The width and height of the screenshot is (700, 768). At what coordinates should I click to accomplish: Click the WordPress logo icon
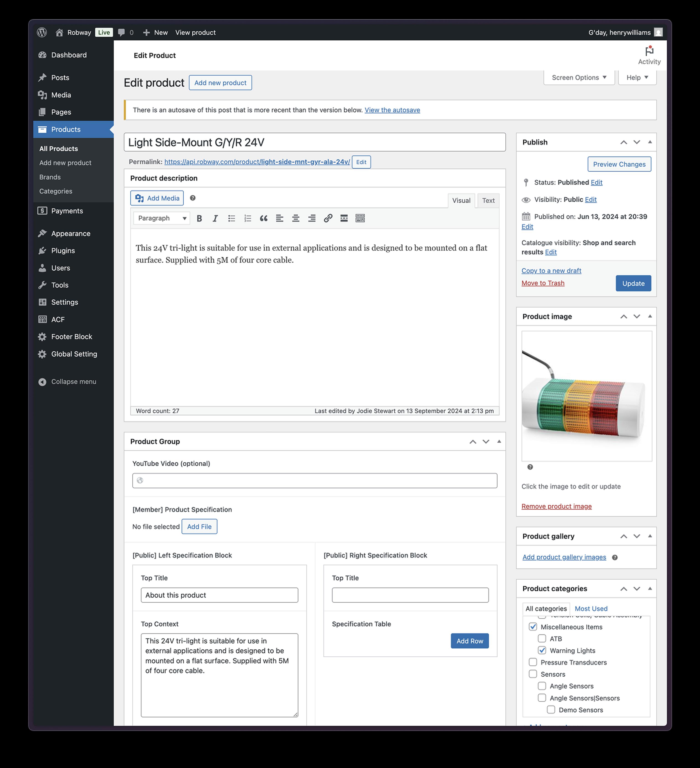point(42,32)
